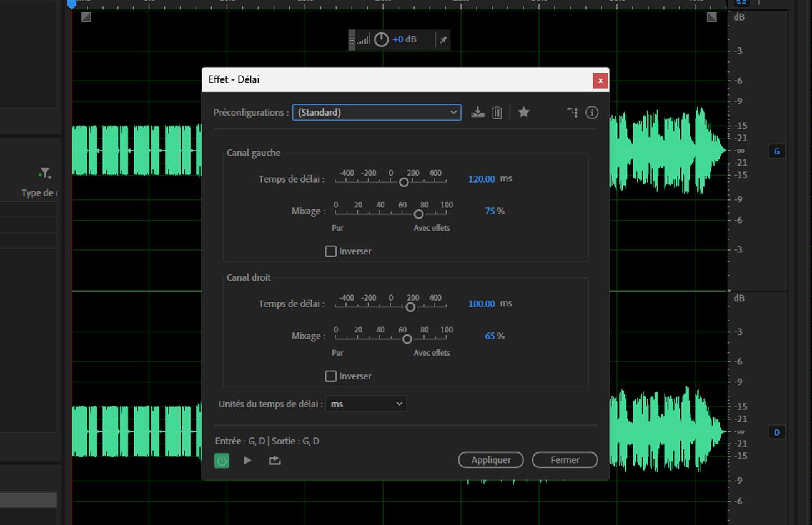Open the channel routing editor icon
This screenshot has width=812, height=525.
[572, 112]
